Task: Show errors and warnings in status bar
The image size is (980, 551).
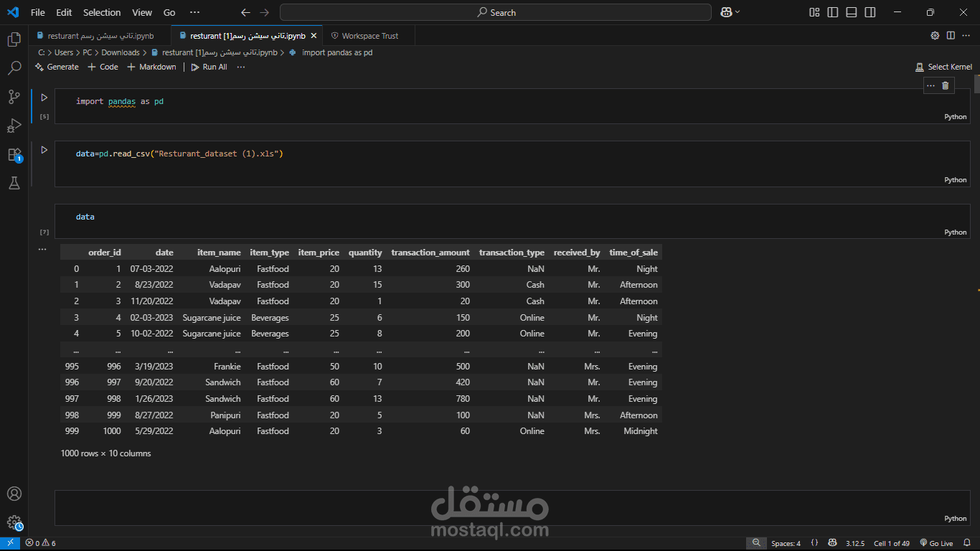Action: point(40,543)
